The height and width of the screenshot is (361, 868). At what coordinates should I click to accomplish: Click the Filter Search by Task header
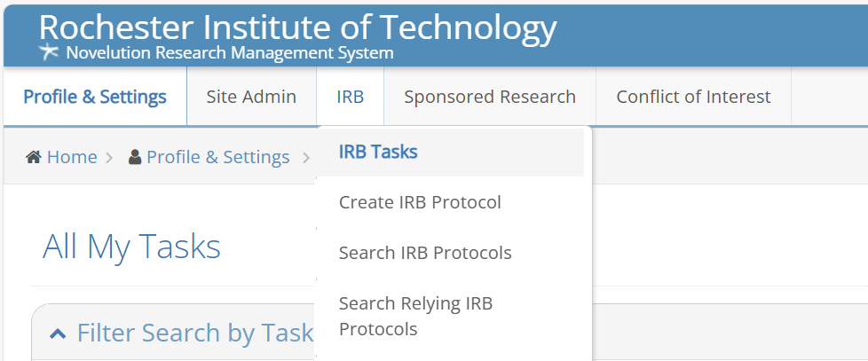pos(195,333)
